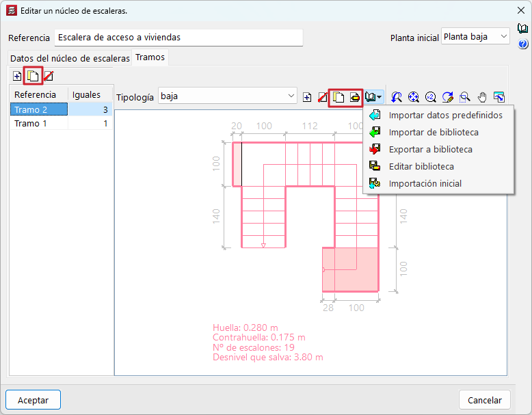
Task: Copy the current tipología
Action: click(x=338, y=98)
